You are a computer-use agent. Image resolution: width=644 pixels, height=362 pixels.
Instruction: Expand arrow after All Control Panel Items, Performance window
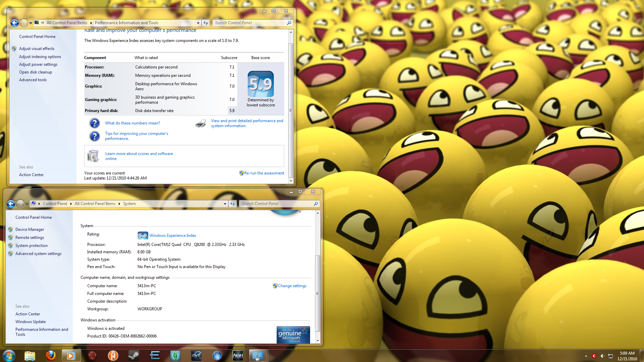tap(91, 23)
